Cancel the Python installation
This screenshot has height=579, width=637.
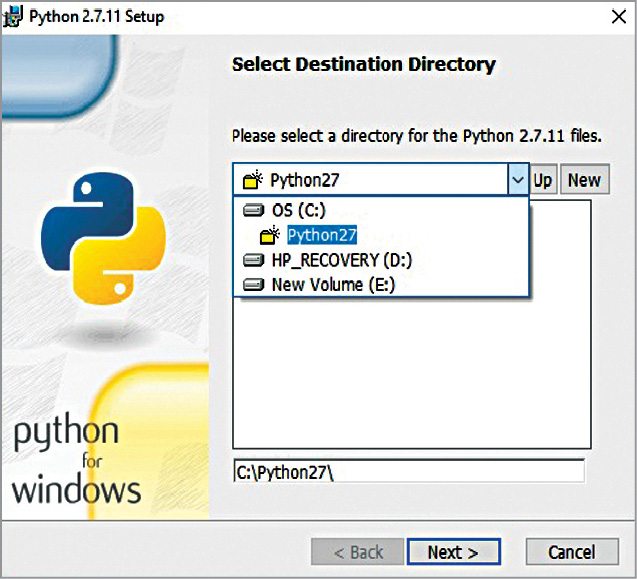pyautogui.click(x=572, y=552)
